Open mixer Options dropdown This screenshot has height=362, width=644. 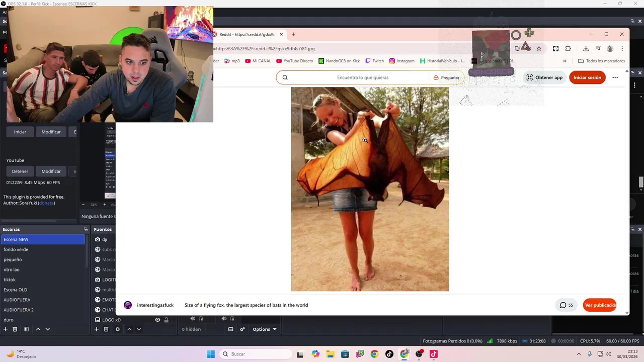(265, 329)
